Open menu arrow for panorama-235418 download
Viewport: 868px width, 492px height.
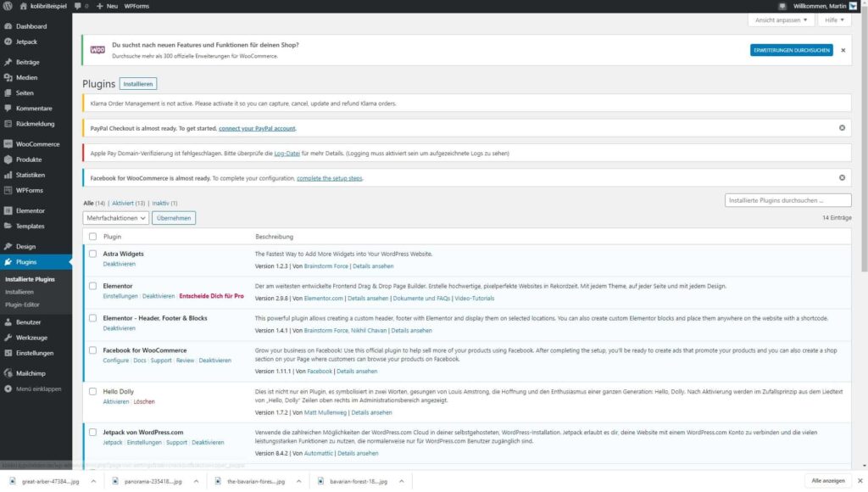[196, 482]
